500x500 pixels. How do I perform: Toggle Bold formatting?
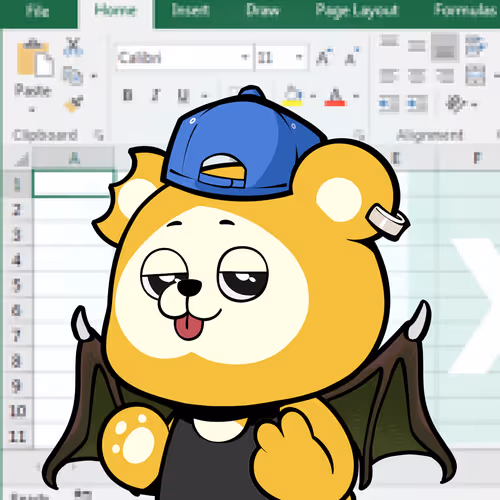pos(128,95)
